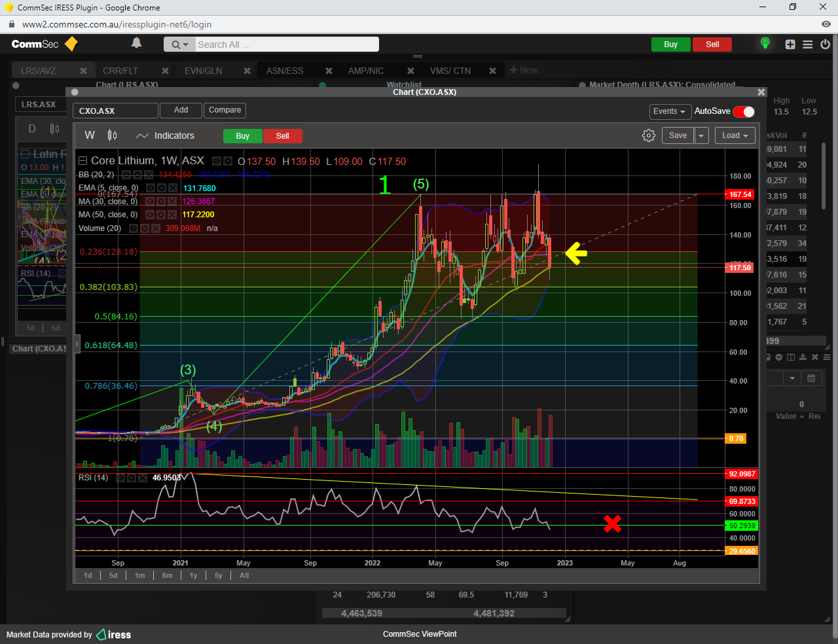Click the Search All input field
Screen dimensions: 838x644
point(287,45)
